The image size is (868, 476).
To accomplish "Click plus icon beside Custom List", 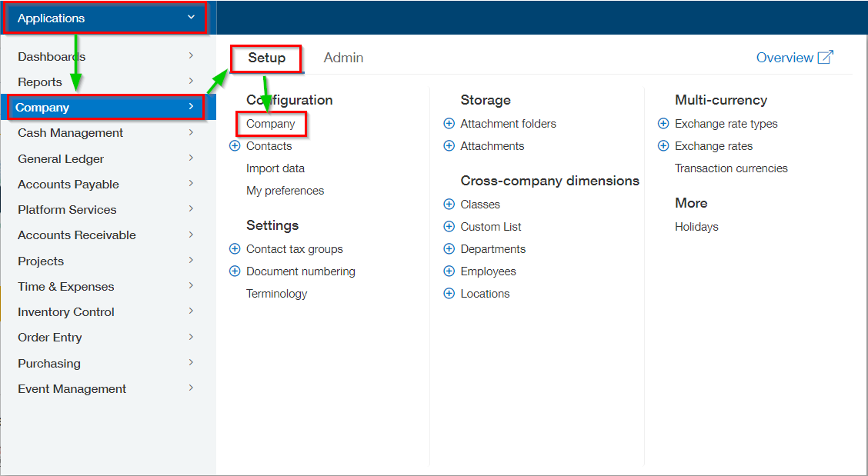I will (449, 226).
